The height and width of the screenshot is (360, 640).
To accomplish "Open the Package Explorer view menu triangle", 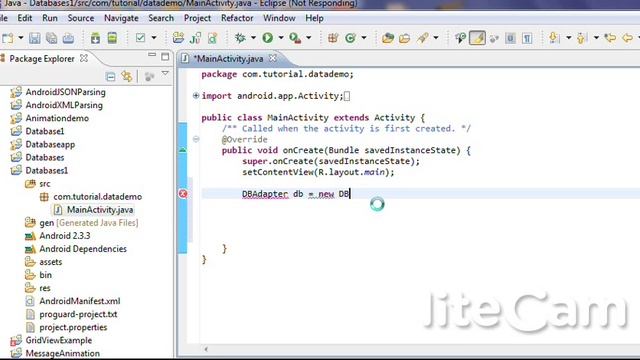I will coord(165,73).
